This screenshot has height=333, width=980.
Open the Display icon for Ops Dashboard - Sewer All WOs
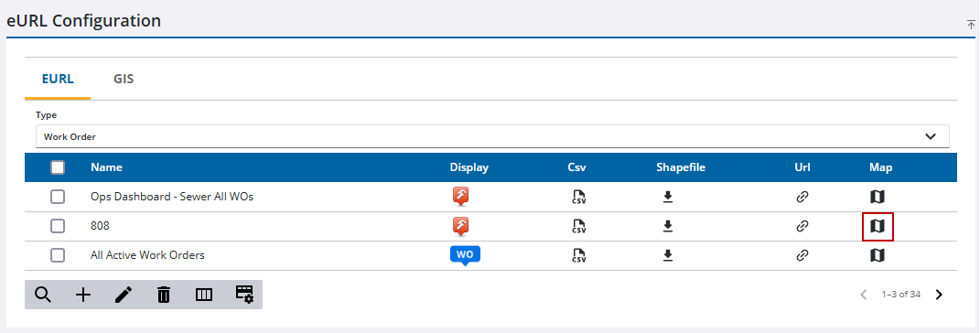(x=460, y=197)
